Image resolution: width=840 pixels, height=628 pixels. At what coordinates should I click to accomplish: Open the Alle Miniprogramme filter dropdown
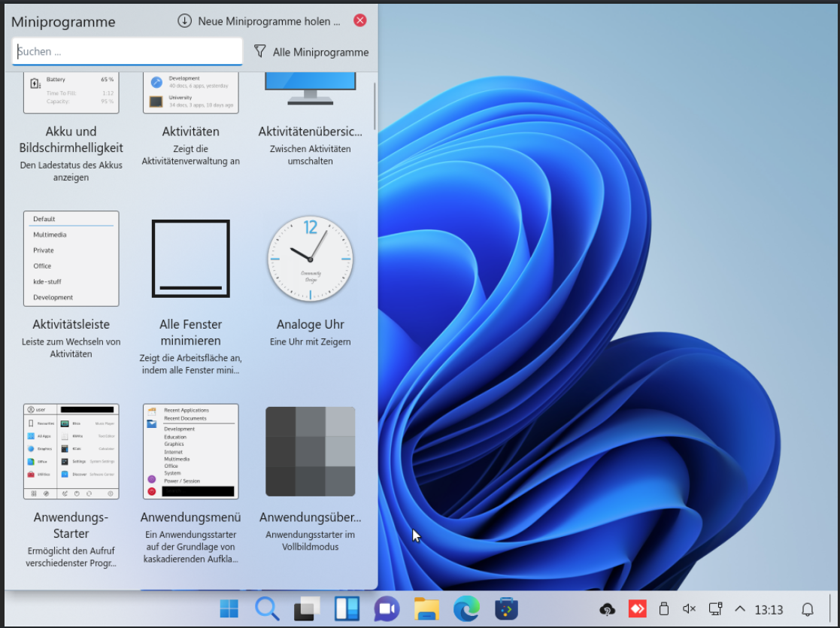pyautogui.click(x=311, y=52)
